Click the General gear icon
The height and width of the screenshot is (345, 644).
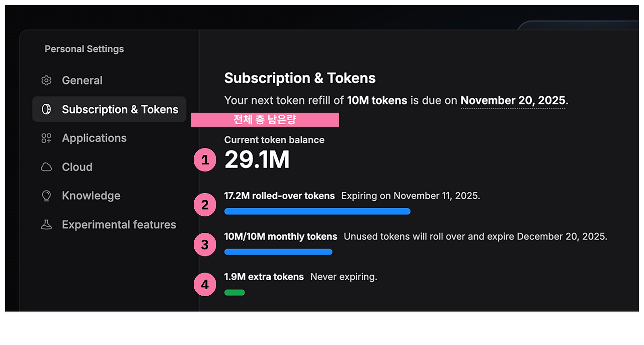point(46,80)
